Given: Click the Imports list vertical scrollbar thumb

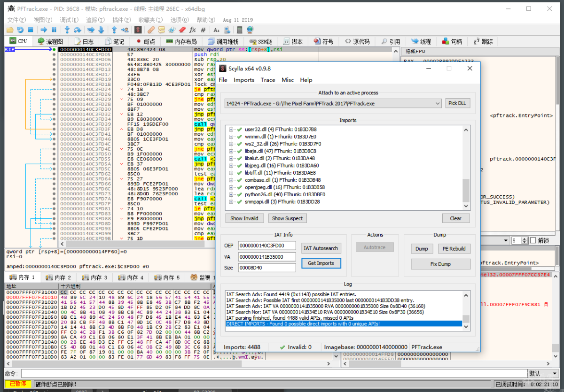Looking at the screenshot, I should [x=466, y=190].
